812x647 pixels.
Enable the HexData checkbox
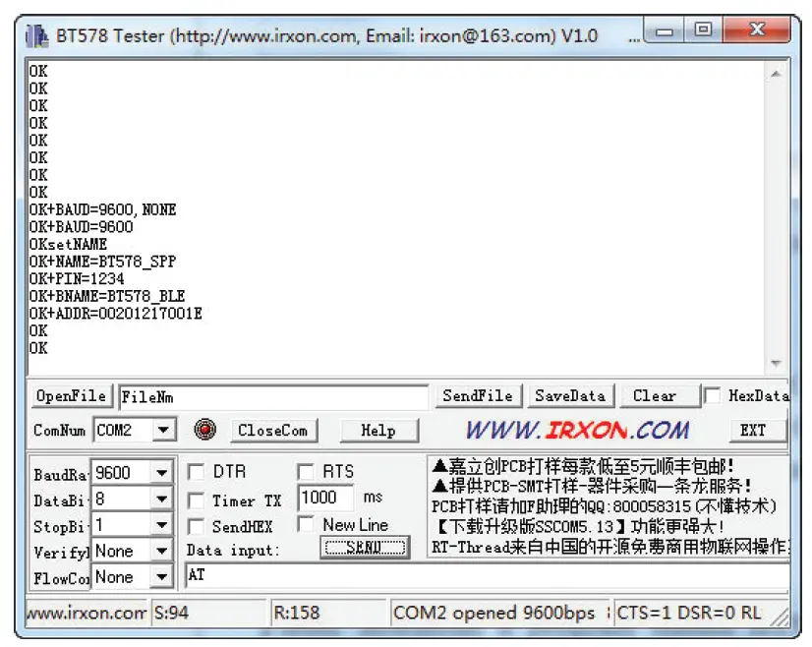click(x=713, y=395)
